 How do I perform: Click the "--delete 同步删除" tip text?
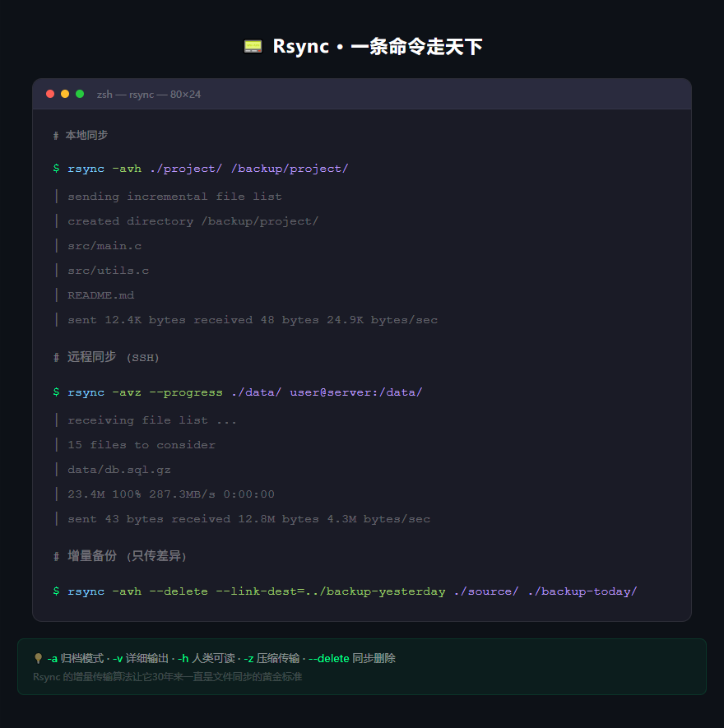coord(352,658)
